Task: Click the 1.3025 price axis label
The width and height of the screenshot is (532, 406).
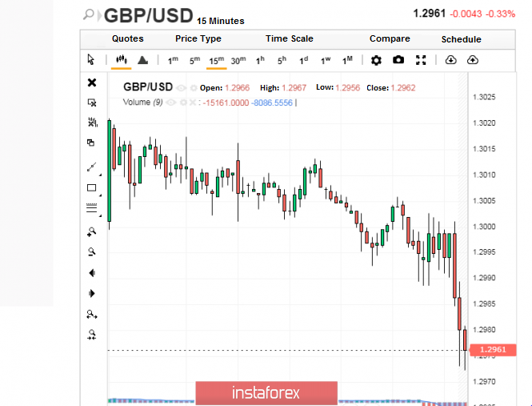Action: tap(484, 97)
